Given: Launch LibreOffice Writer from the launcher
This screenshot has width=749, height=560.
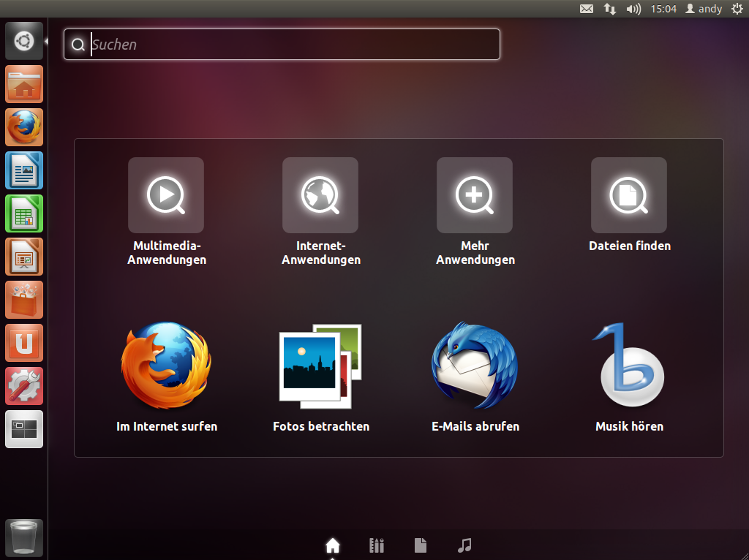Looking at the screenshot, I should click(24, 171).
